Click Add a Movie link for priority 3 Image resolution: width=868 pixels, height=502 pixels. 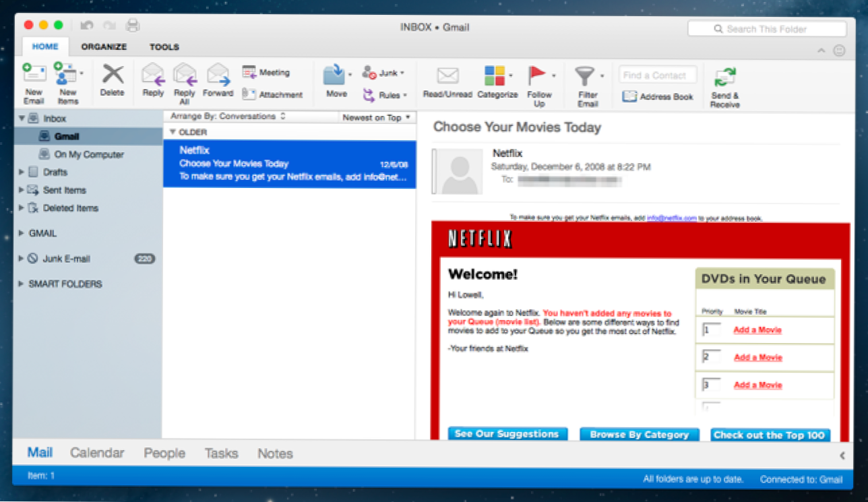tap(757, 385)
